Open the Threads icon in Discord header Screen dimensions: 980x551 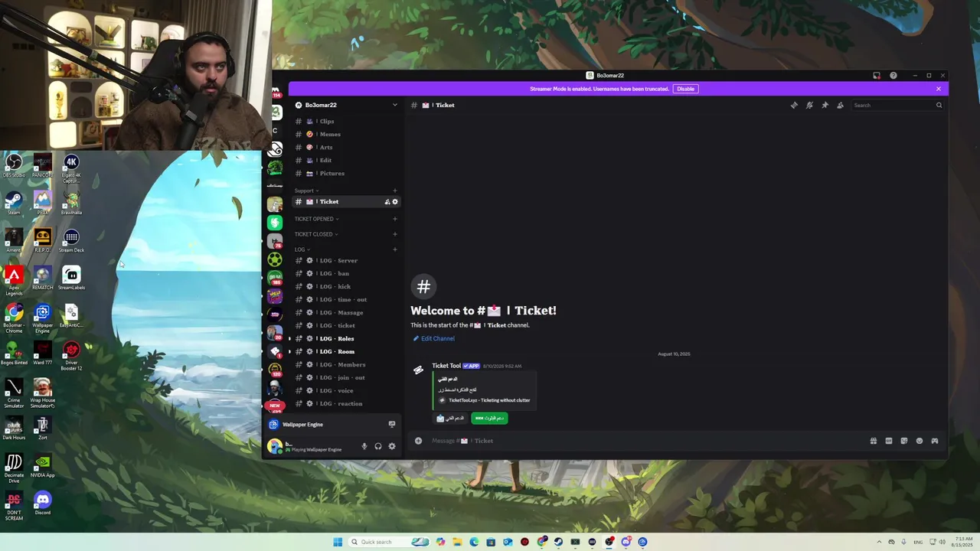(x=794, y=105)
